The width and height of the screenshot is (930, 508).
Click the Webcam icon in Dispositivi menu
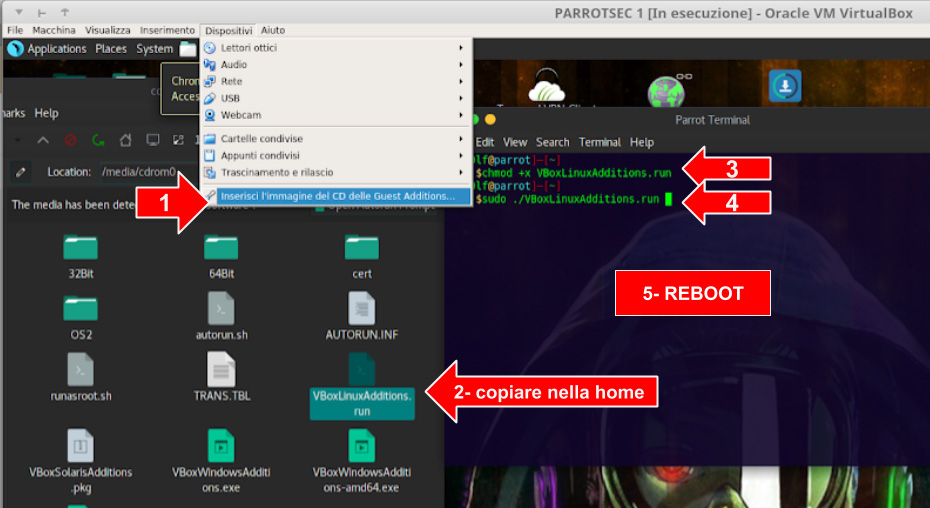210,115
